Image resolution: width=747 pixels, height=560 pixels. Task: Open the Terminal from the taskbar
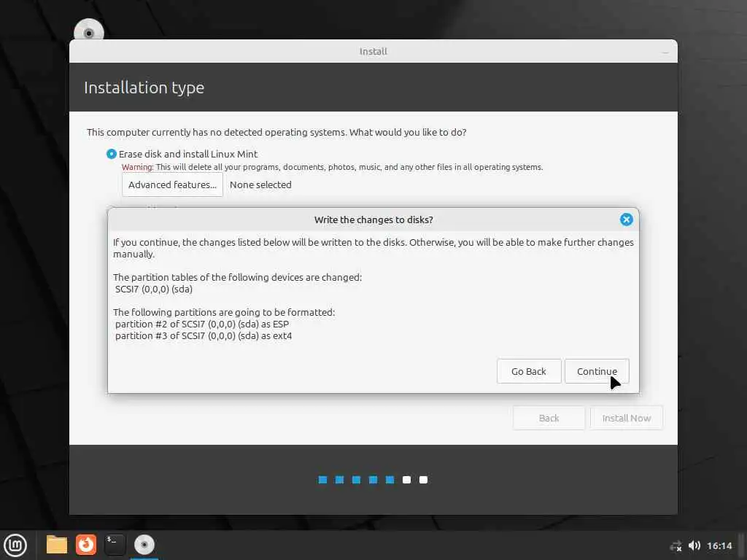(x=115, y=545)
